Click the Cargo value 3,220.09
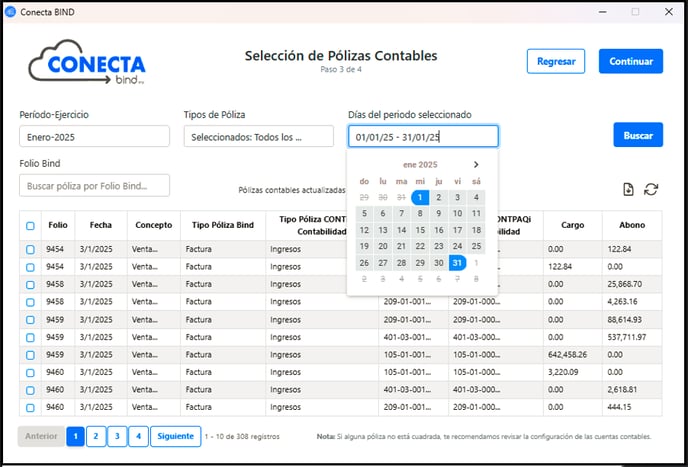 click(563, 372)
